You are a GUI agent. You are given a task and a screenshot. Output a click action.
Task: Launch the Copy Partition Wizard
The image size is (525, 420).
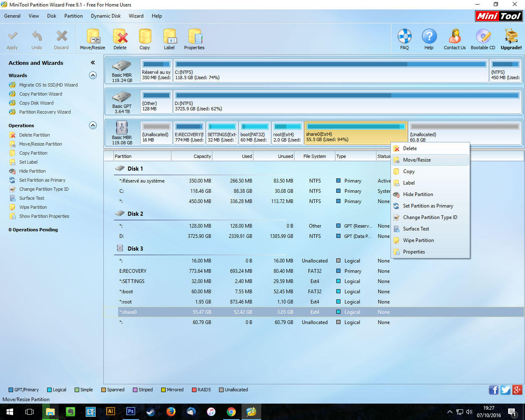(41, 94)
